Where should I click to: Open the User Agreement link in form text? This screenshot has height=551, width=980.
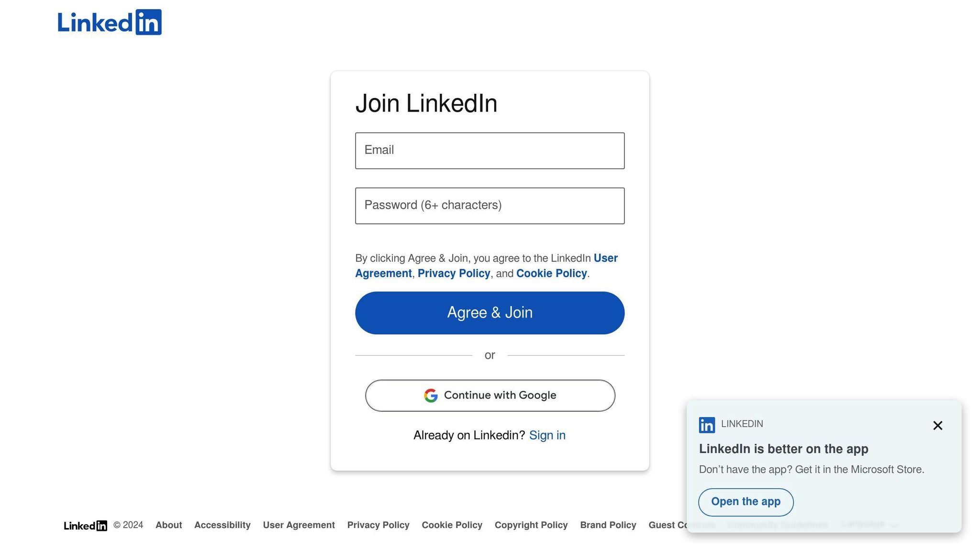(x=486, y=266)
